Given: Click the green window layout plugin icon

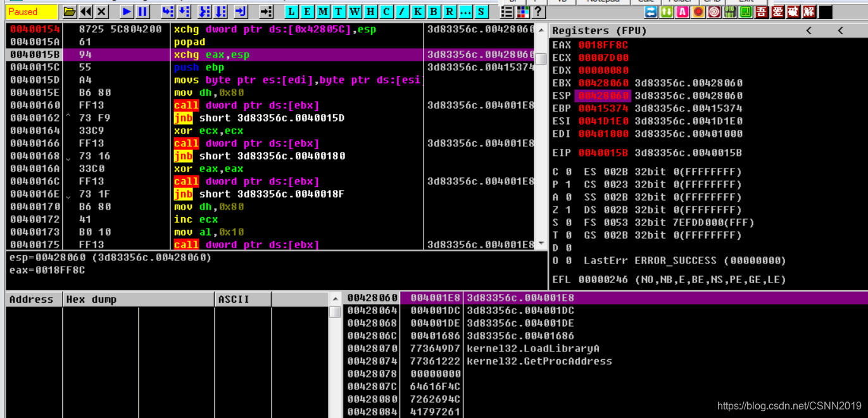Looking at the screenshot, I should pyautogui.click(x=746, y=11).
